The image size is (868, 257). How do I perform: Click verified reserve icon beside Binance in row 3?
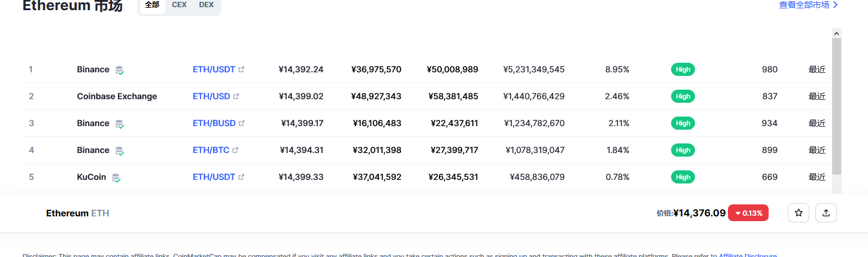click(x=120, y=124)
